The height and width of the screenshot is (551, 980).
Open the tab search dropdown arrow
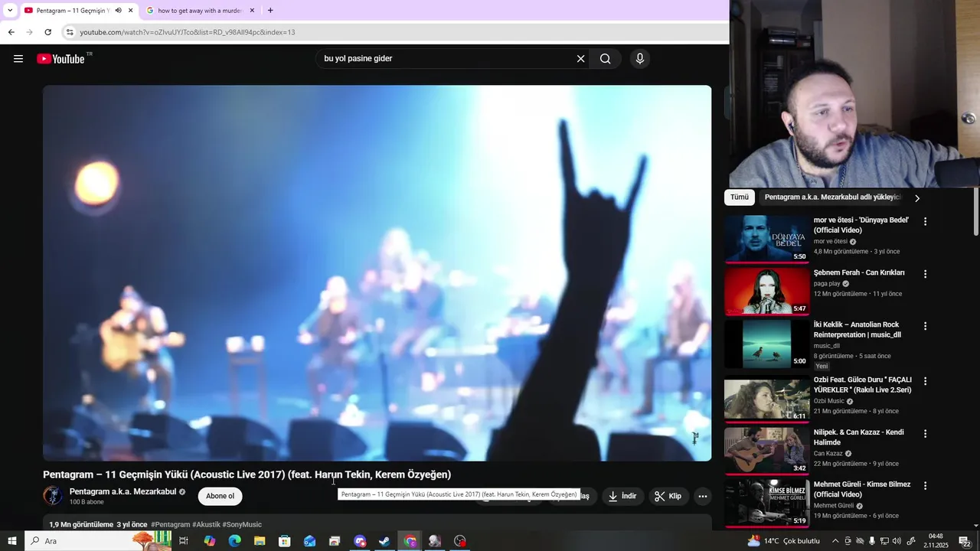pyautogui.click(x=9, y=11)
